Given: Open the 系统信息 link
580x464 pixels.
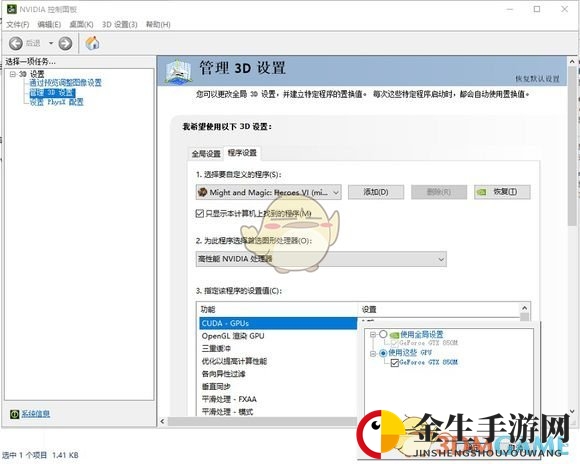Looking at the screenshot, I should pyautogui.click(x=36, y=414).
